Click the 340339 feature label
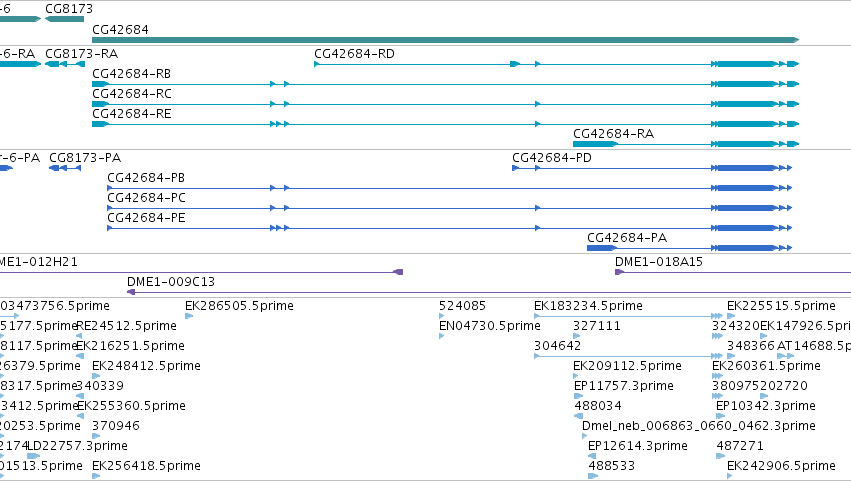 point(100,386)
